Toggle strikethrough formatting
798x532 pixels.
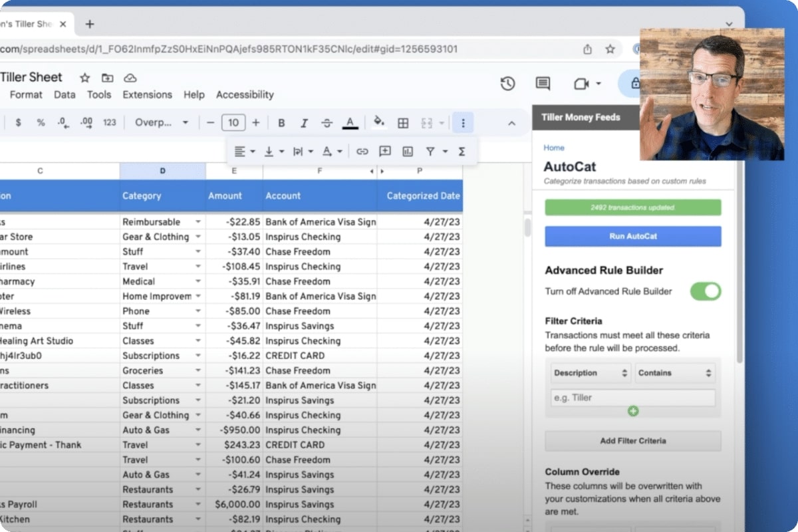pyautogui.click(x=327, y=123)
